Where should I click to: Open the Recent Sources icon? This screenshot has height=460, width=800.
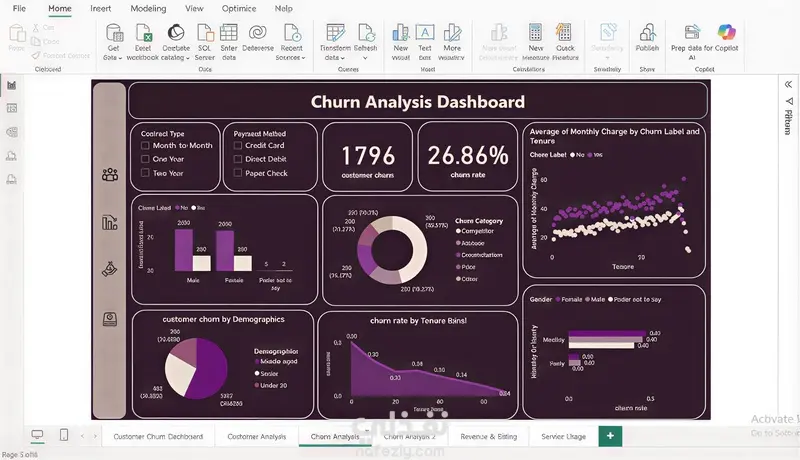(292, 34)
